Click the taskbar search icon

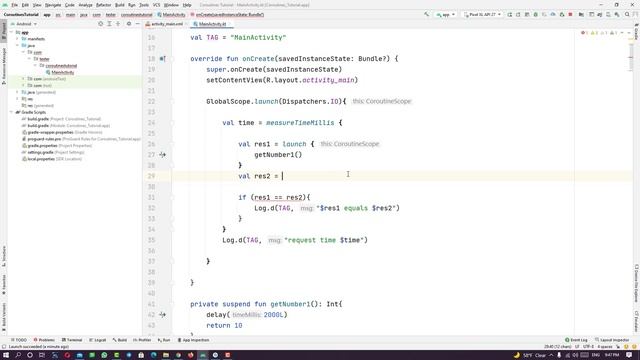tap(18, 355)
